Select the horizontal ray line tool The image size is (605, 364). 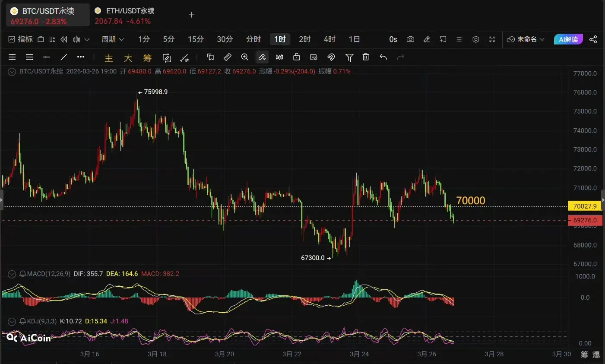(47, 57)
